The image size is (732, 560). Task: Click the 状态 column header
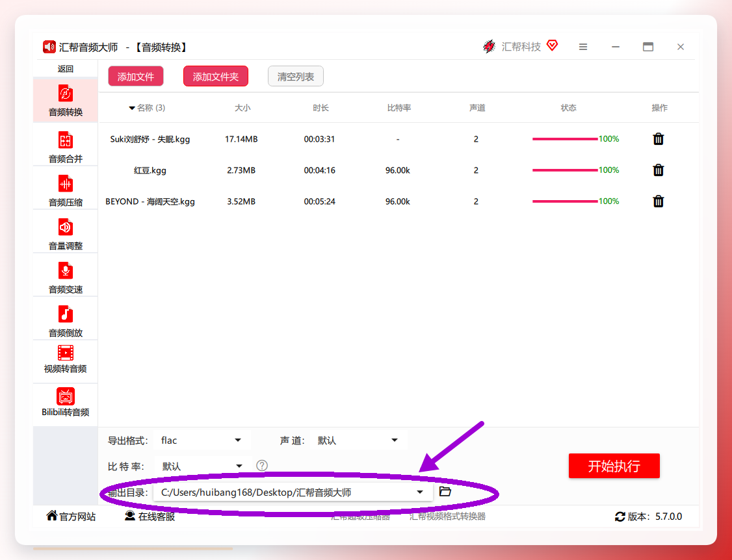click(x=568, y=108)
